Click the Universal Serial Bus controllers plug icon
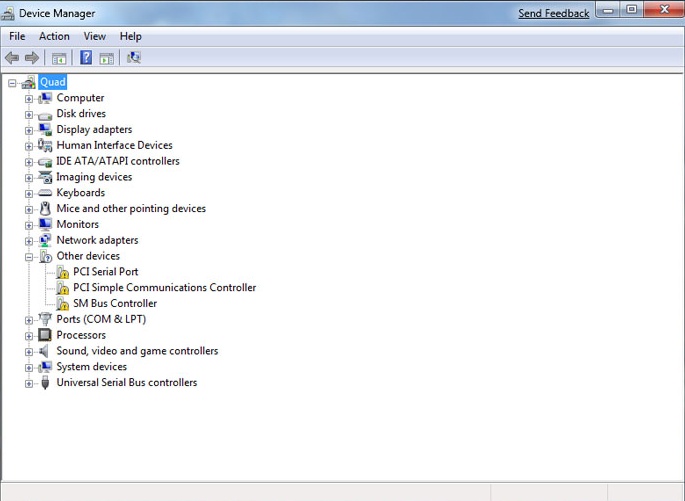Image resolution: width=685 pixels, height=501 pixels. coord(45,383)
